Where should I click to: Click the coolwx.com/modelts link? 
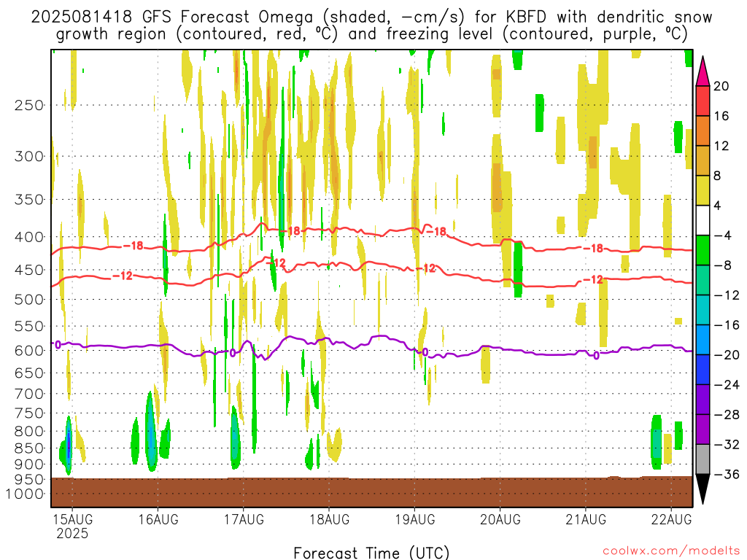pos(671,551)
